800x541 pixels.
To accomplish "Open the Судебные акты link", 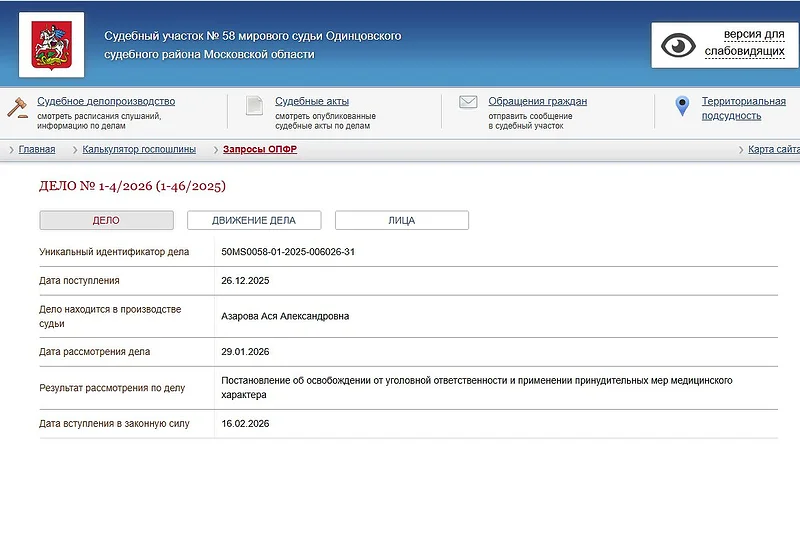I will [312, 101].
